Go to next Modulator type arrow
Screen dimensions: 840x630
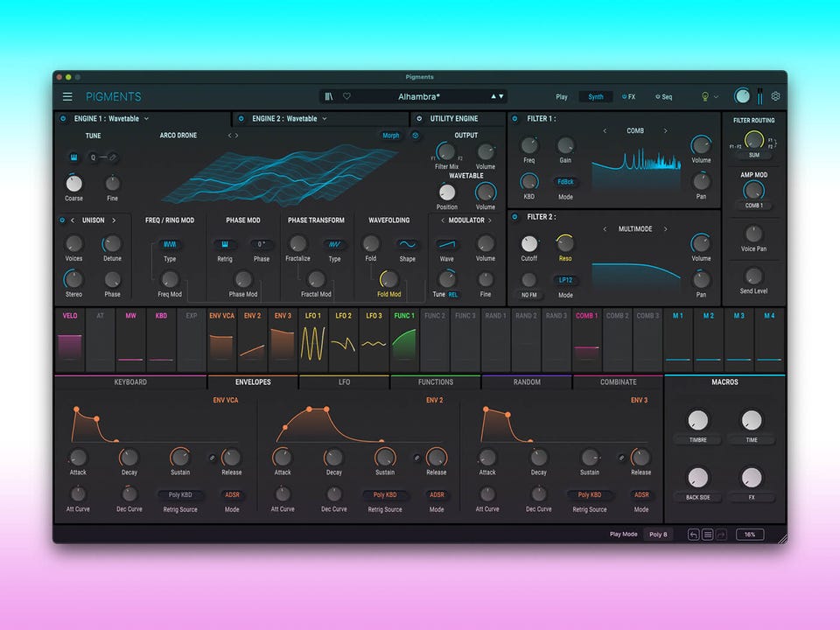point(490,220)
